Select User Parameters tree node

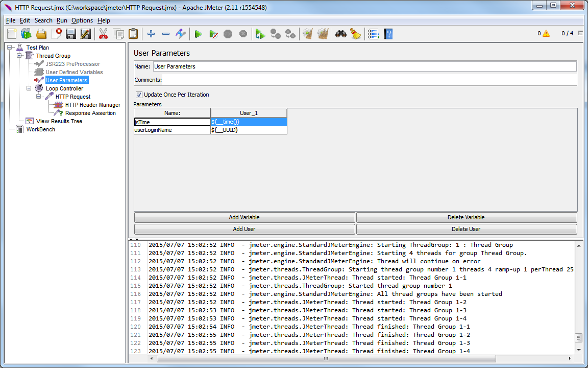[x=67, y=80]
